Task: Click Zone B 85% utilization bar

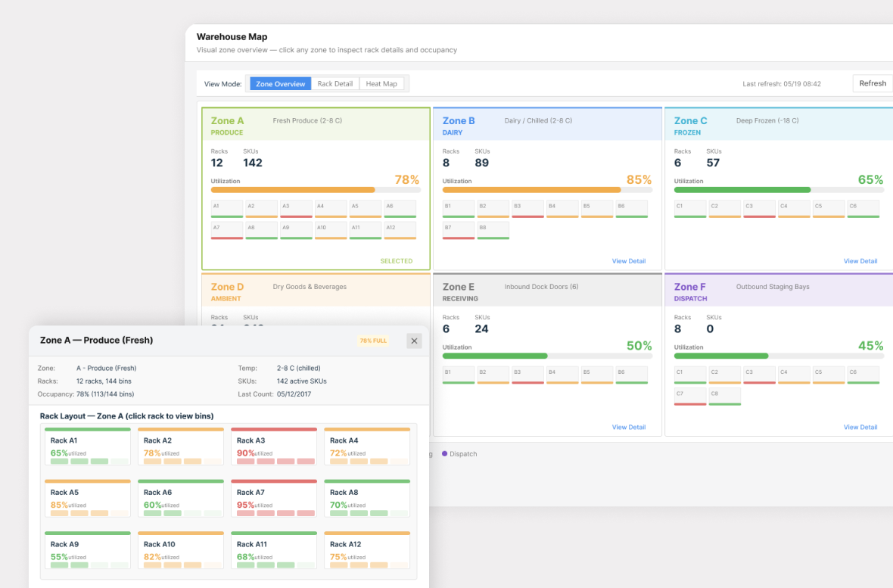Action: (547, 190)
